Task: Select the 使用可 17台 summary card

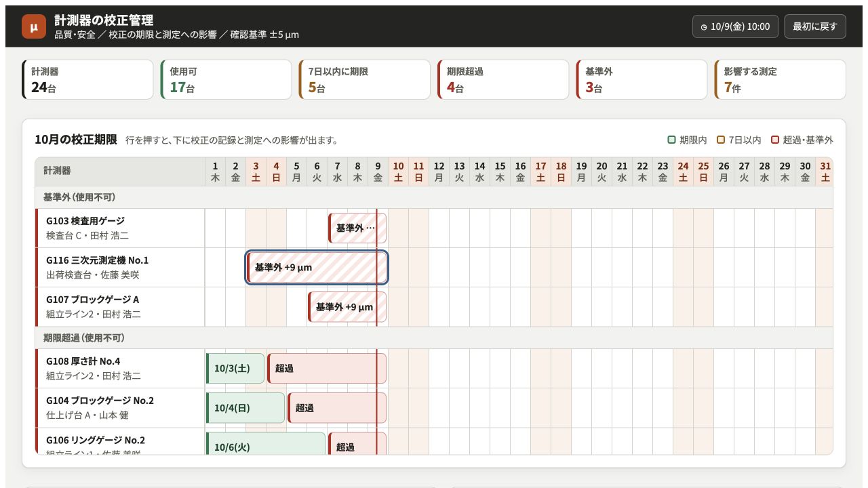Action: point(226,79)
